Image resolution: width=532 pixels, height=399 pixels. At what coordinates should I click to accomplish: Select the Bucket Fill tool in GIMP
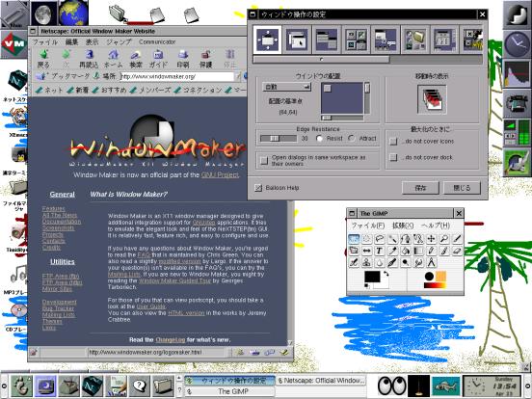tap(406, 251)
